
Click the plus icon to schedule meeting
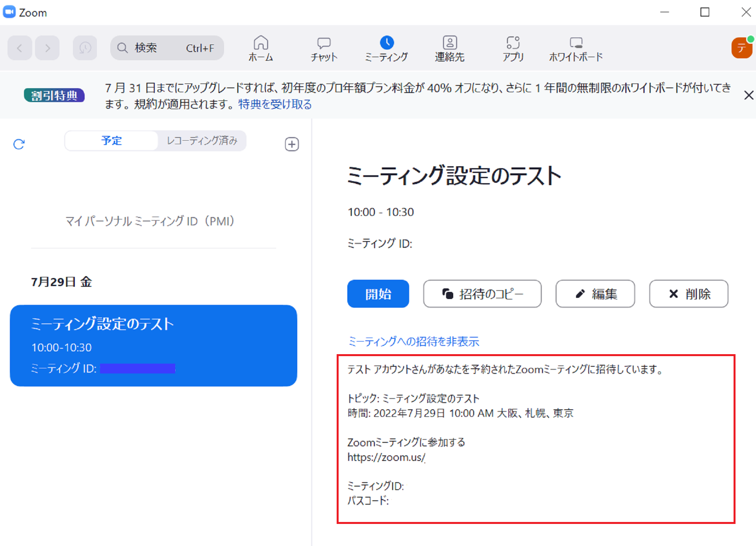coord(292,144)
